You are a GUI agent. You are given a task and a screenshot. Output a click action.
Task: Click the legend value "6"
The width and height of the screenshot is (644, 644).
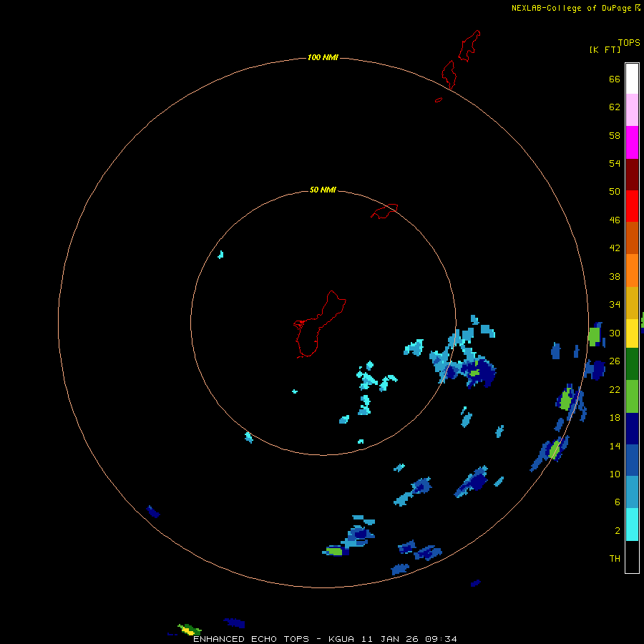pyautogui.click(x=617, y=502)
